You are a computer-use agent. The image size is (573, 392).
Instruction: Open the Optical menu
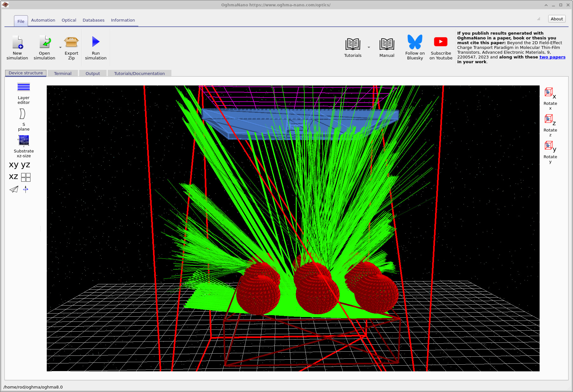coord(69,20)
